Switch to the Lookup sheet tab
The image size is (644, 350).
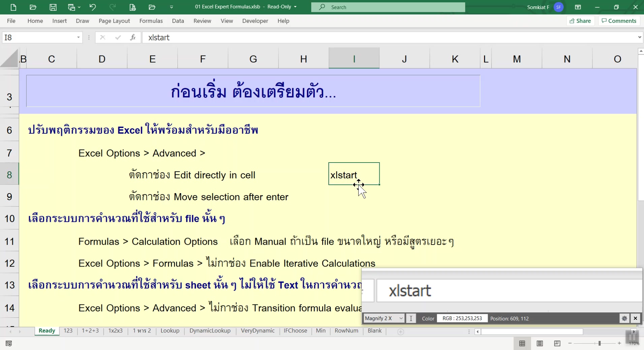170,331
